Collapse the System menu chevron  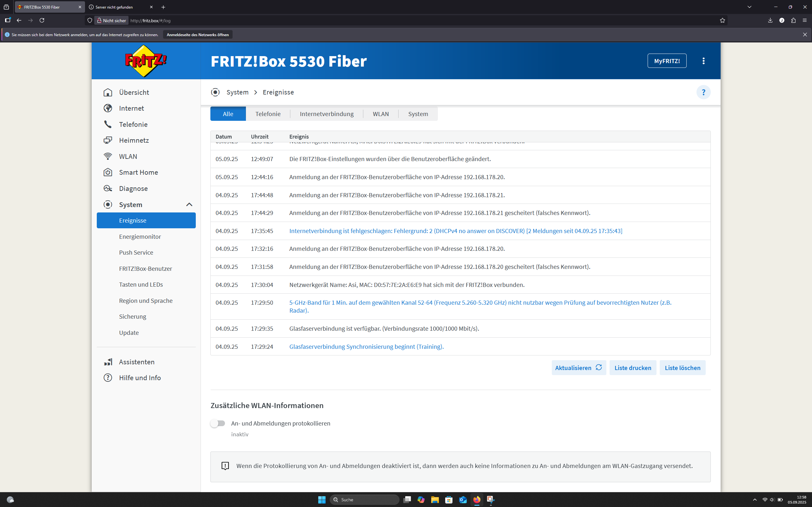189,205
